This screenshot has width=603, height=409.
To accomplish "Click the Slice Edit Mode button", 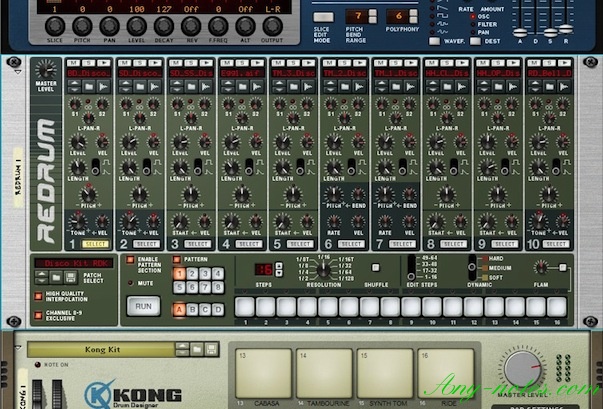I will 323,17.
